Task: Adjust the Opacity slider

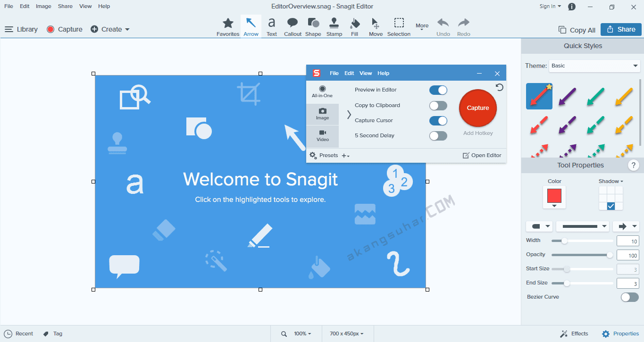Action: pos(582,255)
